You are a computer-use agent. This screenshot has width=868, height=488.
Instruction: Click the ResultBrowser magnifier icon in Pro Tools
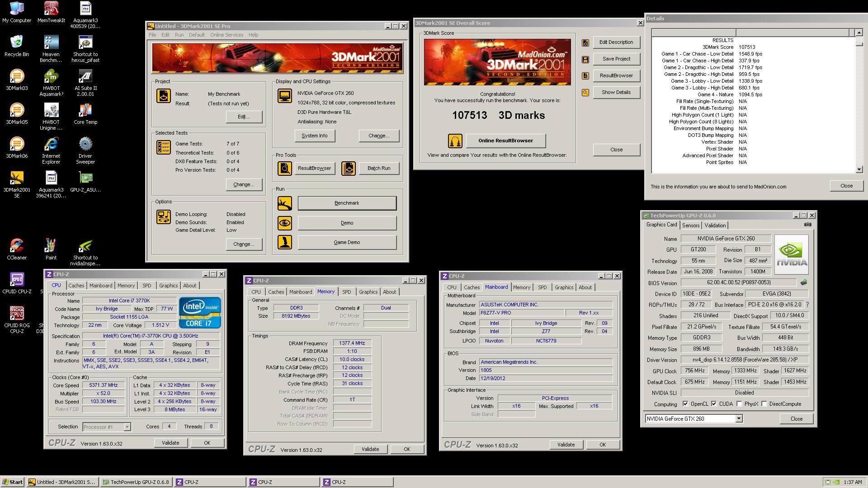point(285,169)
